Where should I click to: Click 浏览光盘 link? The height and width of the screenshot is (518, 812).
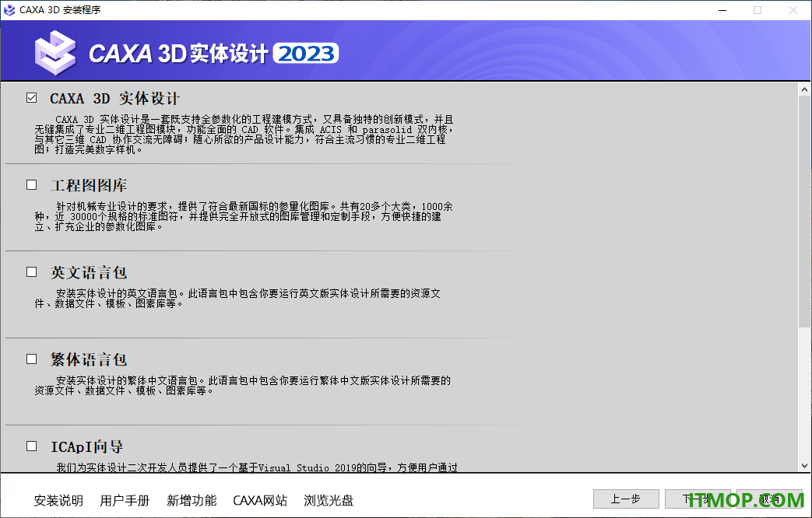(x=329, y=500)
